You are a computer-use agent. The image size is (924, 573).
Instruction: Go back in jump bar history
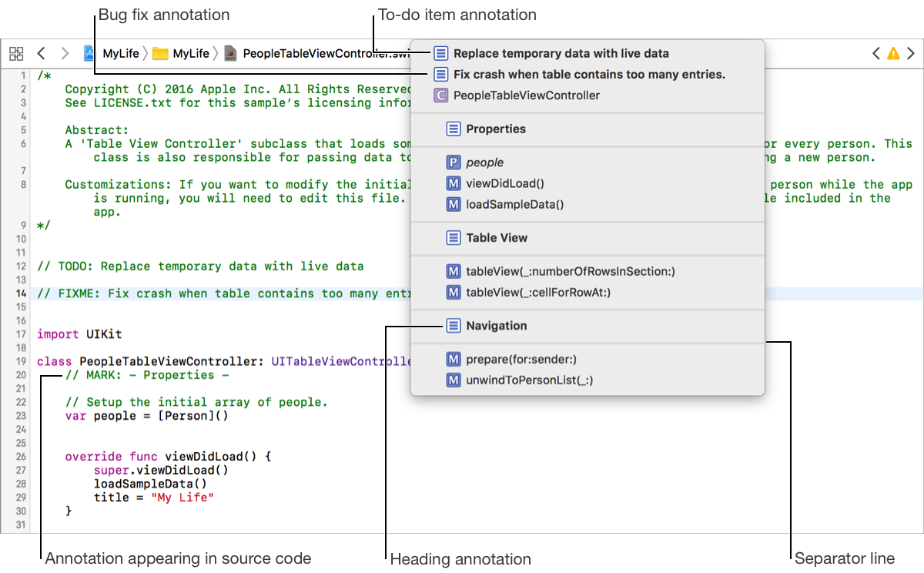click(x=42, y=54)
